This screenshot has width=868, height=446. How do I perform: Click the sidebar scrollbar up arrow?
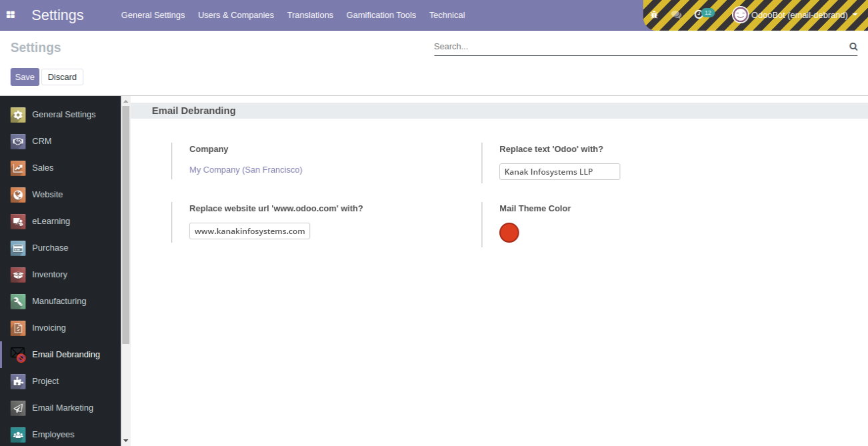(125, 101)
